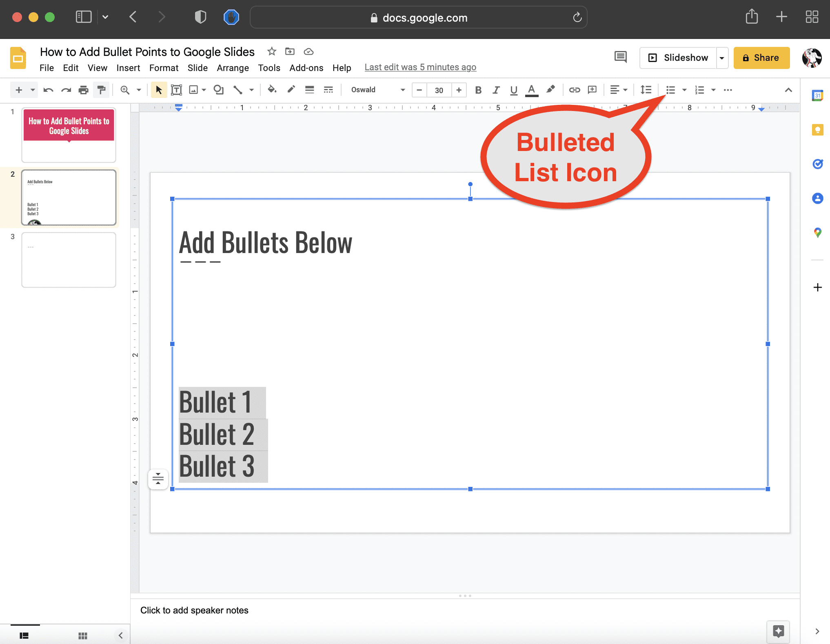Click the bulleted list icon
Viewport: 830px width, 644px height.
tap(670, 90)
